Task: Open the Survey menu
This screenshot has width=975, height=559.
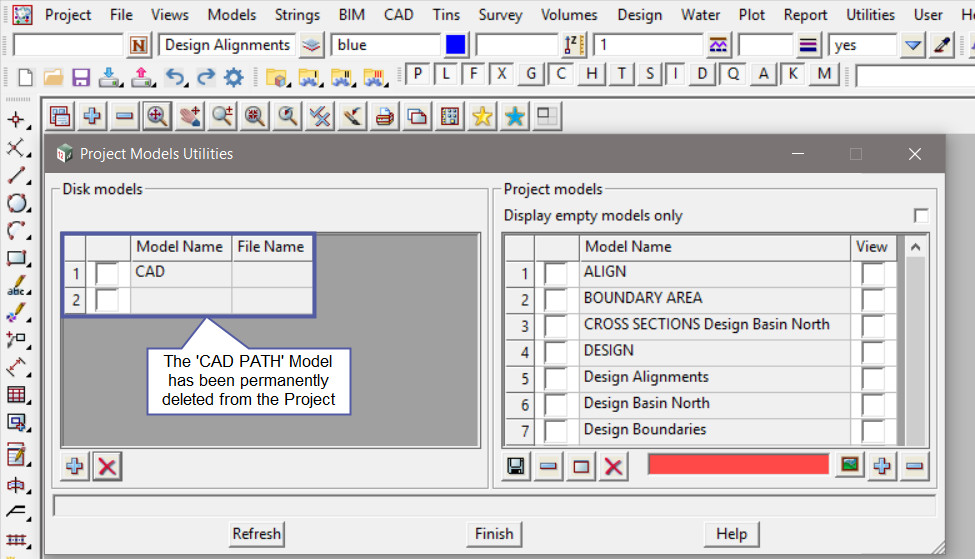Action: [500, 15]
